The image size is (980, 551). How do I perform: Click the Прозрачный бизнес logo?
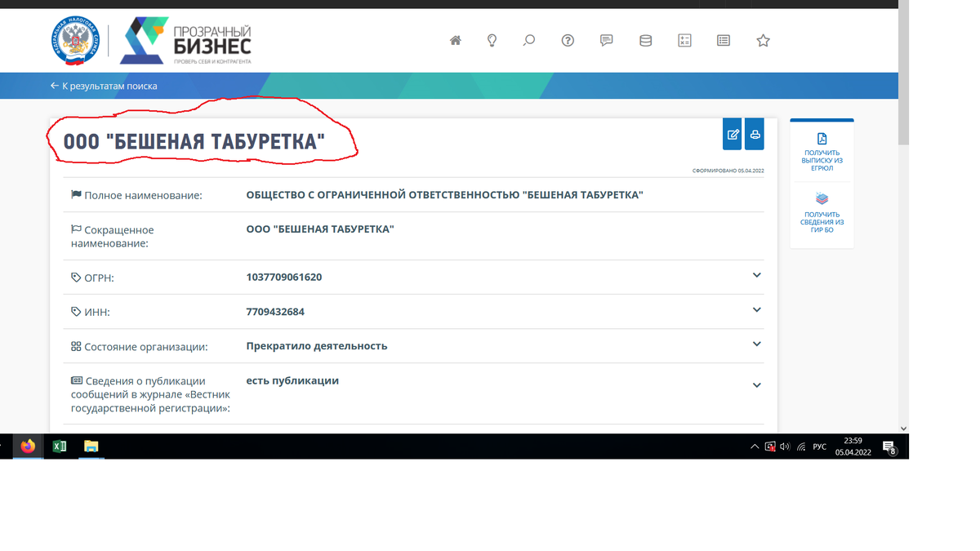[186, 41]
